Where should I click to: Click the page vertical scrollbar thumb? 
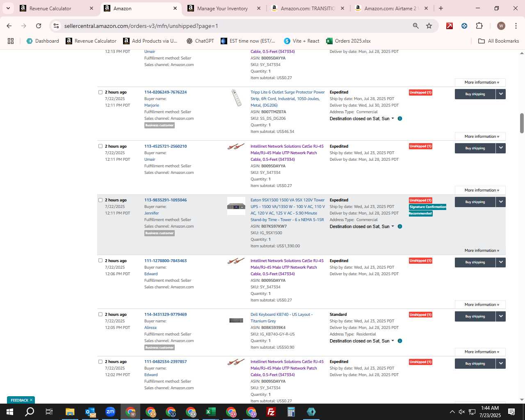point(522,123)
